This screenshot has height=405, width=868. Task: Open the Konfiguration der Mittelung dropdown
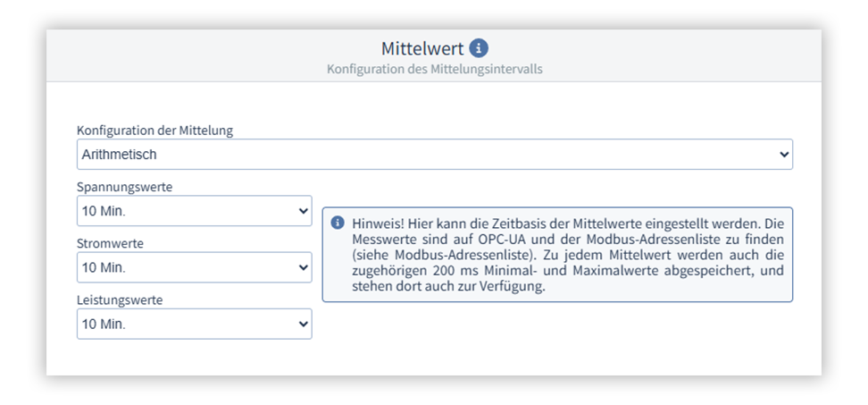[434, 155]
